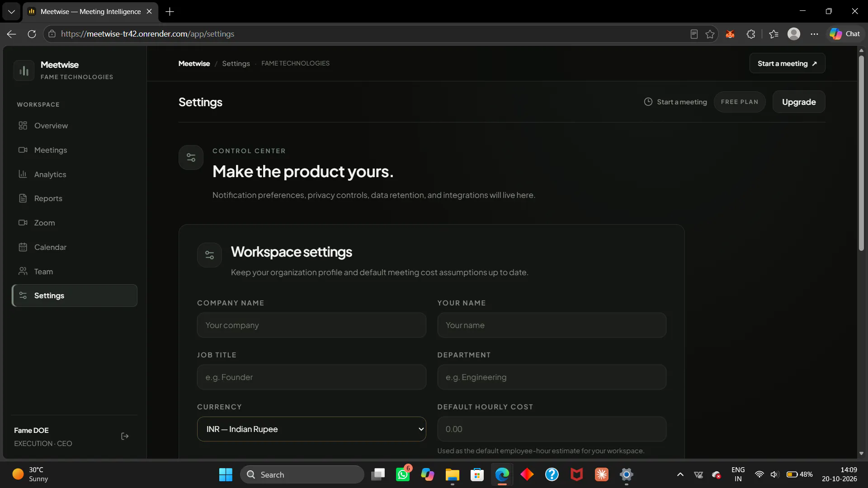Open browser settings and more ellipsis

click(x=814, y=34)
